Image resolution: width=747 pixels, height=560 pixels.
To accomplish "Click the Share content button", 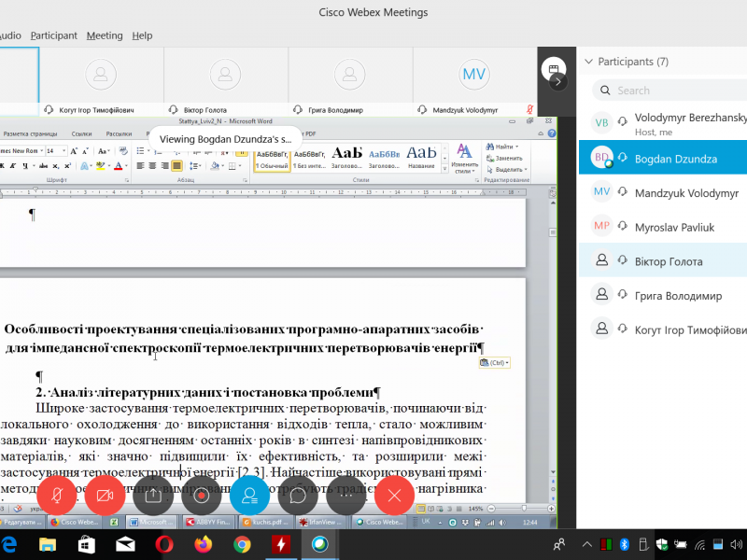I will pos(153,496).
